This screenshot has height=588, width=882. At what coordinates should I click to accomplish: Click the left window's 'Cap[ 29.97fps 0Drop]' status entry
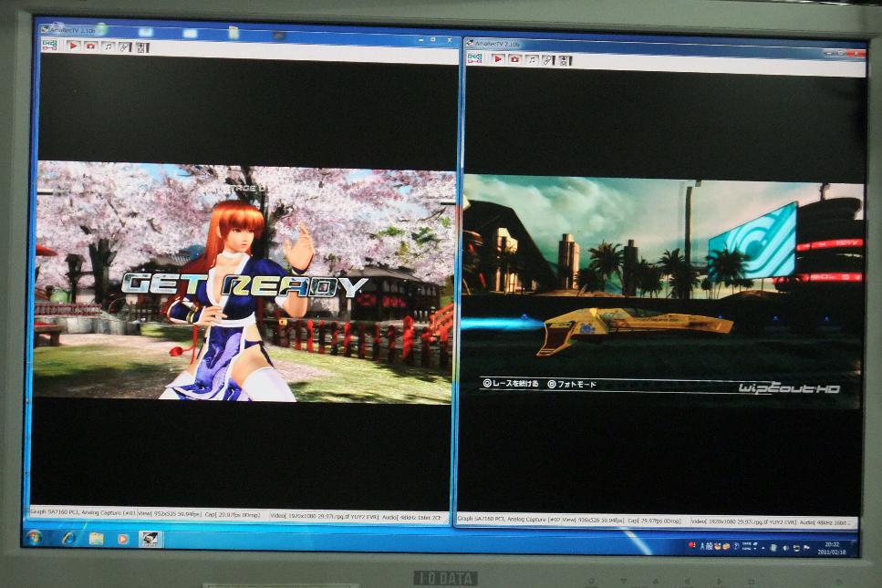pyautogui.click(x=233, y=514)
